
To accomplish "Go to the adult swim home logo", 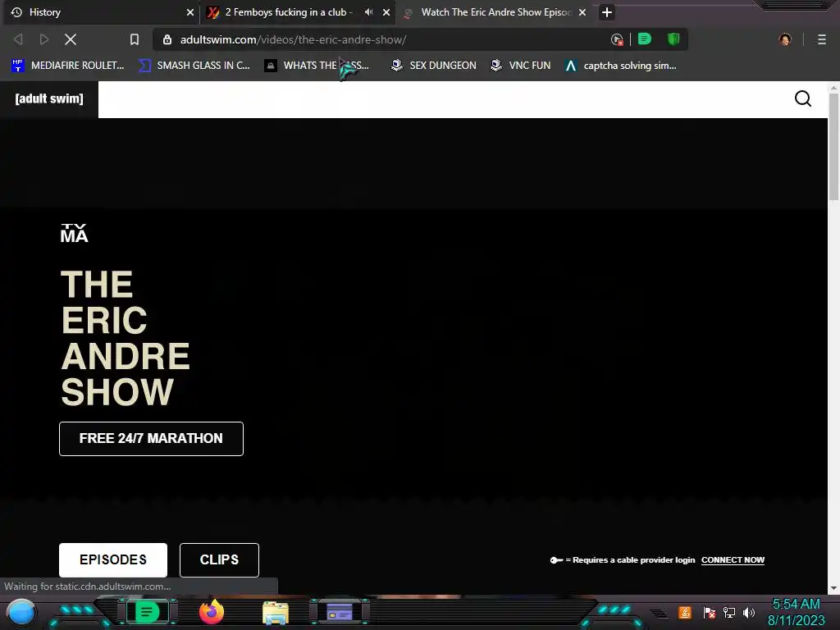I will point(49,99).
